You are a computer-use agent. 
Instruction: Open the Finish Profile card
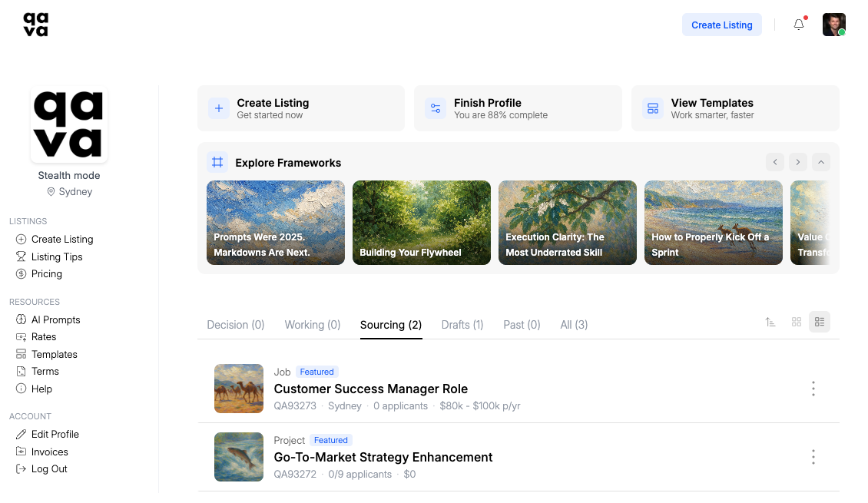[518, 108]
